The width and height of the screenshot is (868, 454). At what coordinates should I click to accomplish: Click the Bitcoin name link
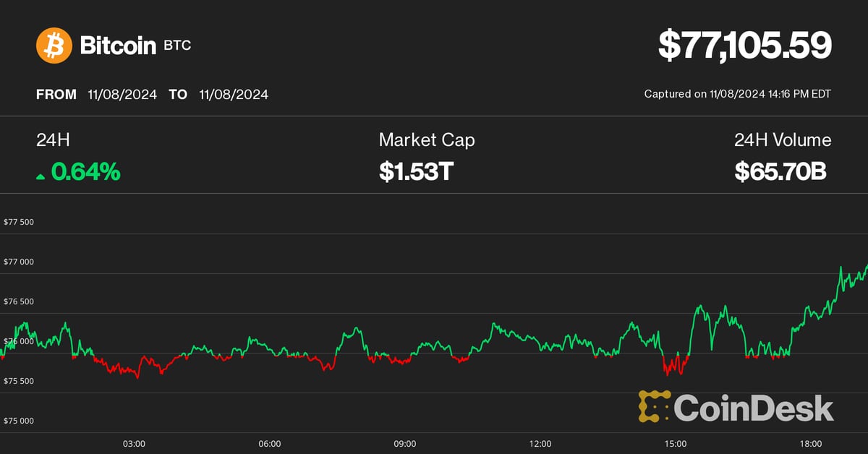[x=118, y=45]
